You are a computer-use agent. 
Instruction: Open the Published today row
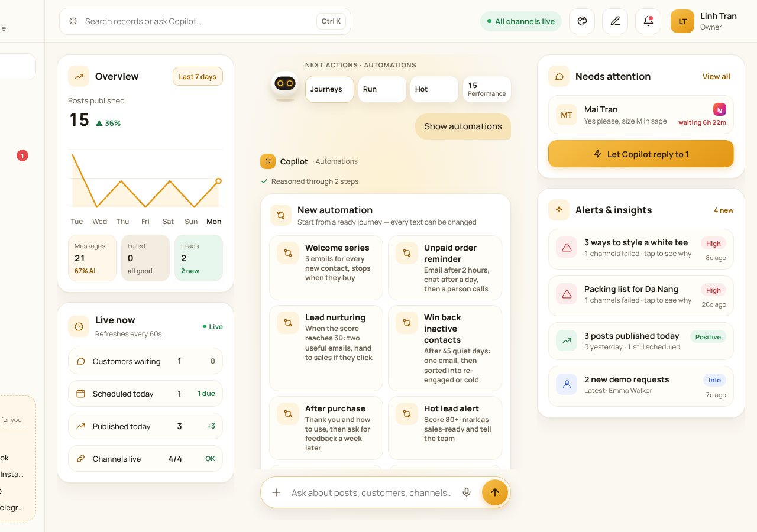coord(145,426)
